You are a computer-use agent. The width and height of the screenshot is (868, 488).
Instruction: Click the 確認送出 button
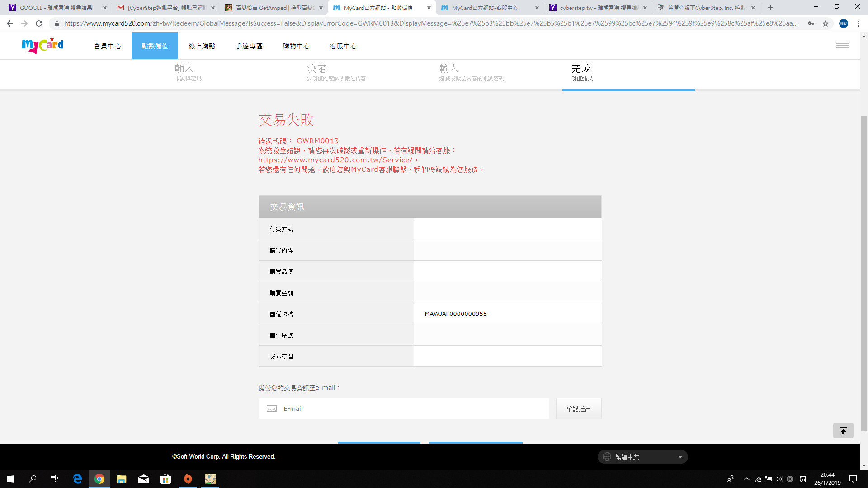(x=578, y=408)
